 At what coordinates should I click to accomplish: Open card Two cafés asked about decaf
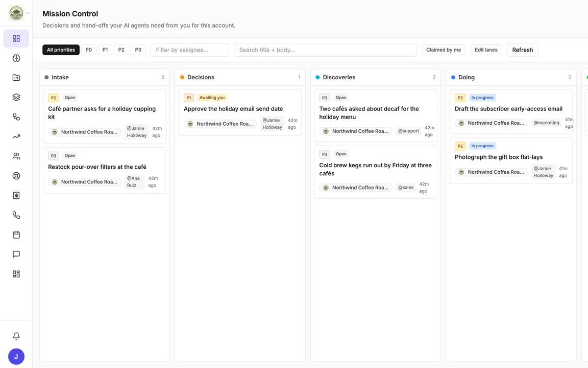[x=375, y=116]
